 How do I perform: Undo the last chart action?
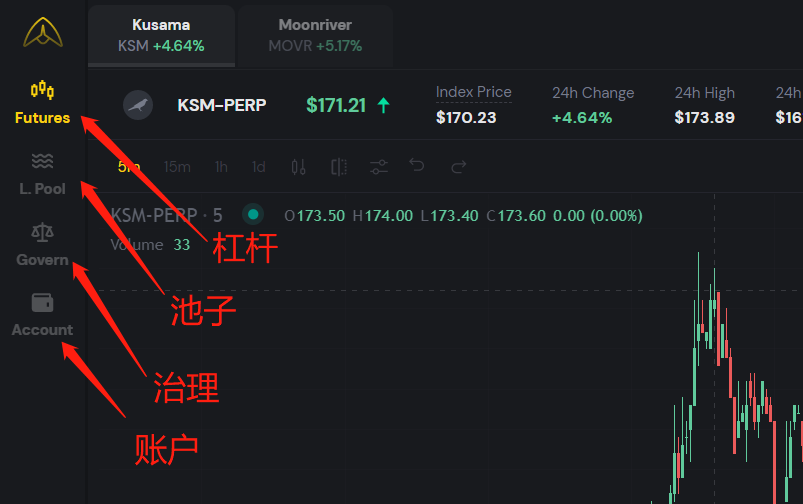tap(417, 165)
